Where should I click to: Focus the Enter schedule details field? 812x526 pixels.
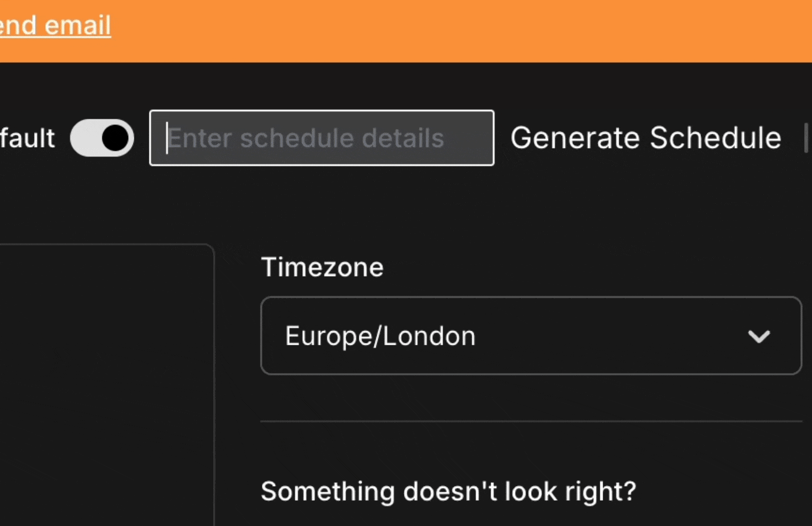[x=321, y=138]
